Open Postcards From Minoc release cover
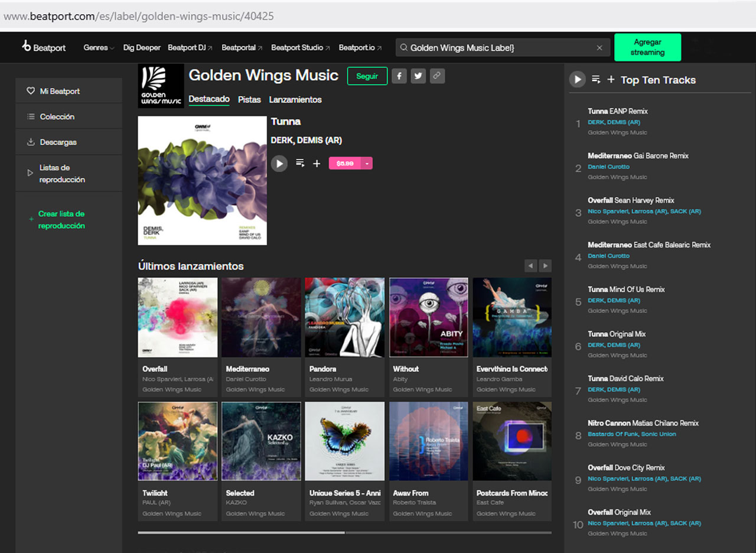 click(512, 441)
